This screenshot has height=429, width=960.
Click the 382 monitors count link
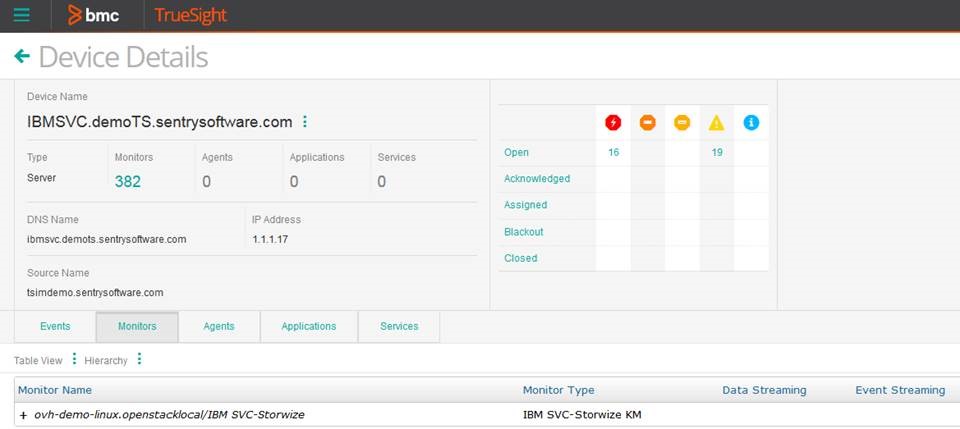(x=128, y=181)
